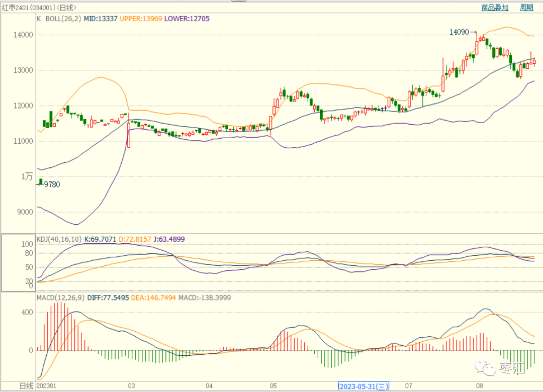Image resolution: width=543 pixels, height=392 pixels.
Task: Click the KDJ 50 axis label
Action: (x=29, y=267)
